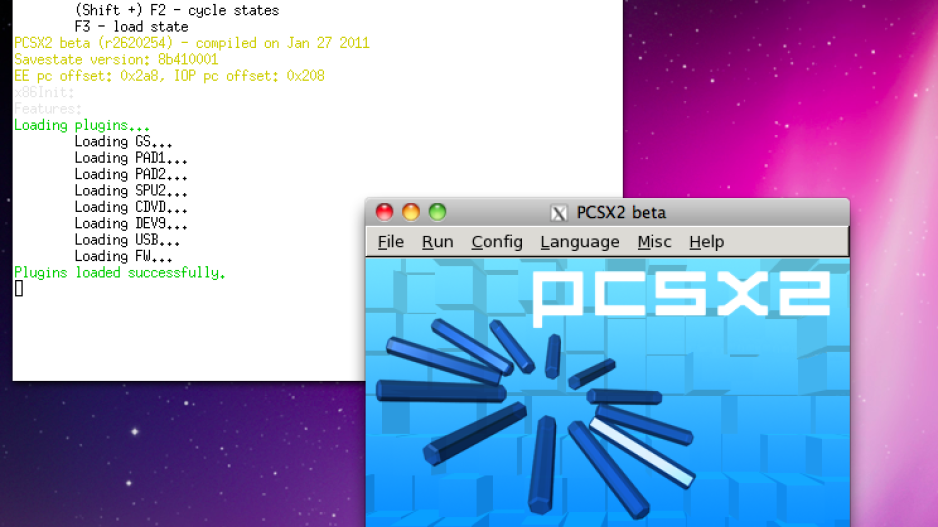This screenshot has width=938, height=527.
Task: Click 'Loading USB...' in the terminal
Action: coord(127,240)
